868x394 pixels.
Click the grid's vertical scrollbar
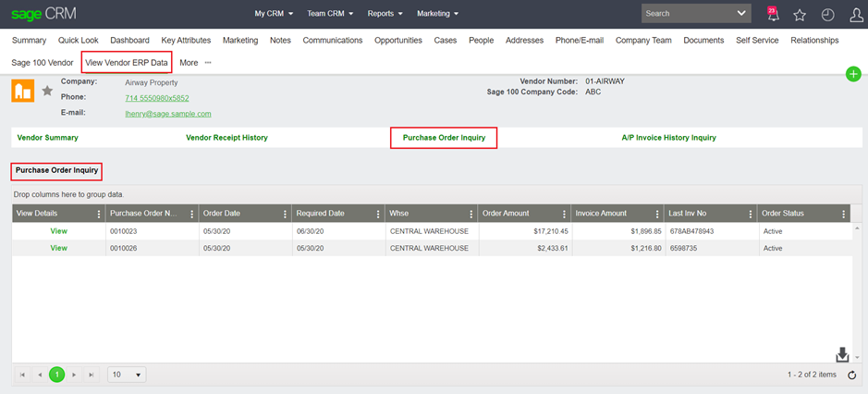[x=857, y=292]
